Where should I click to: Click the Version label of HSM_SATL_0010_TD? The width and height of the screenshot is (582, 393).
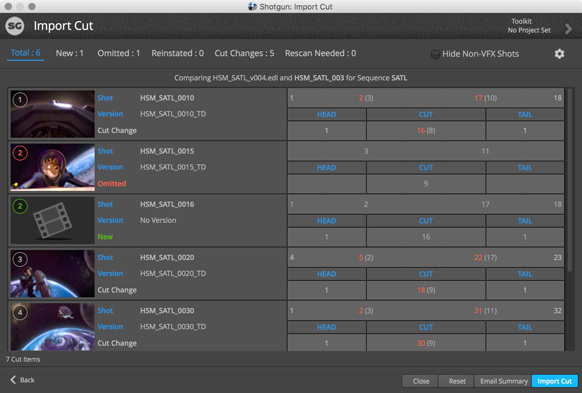tap(110, 114)
